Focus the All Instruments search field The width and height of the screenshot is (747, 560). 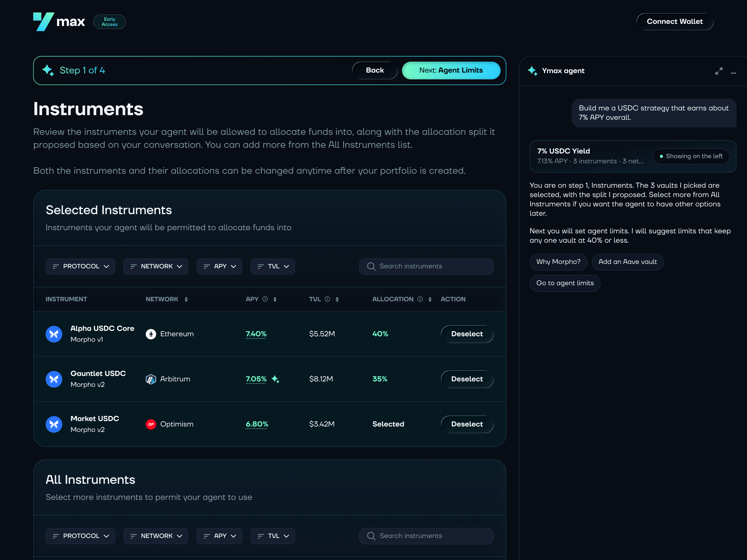point(426,536)
